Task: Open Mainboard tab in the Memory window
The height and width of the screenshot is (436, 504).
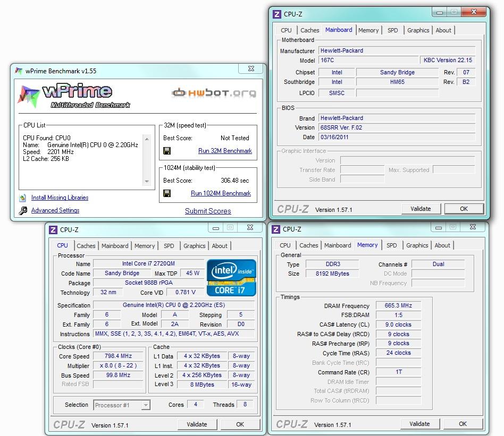Action: click(338, 245)
